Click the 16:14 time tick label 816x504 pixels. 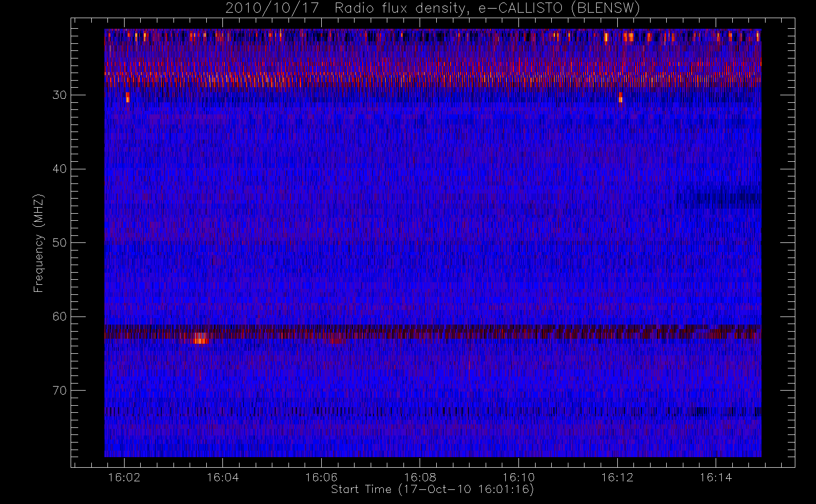point(716,477)
